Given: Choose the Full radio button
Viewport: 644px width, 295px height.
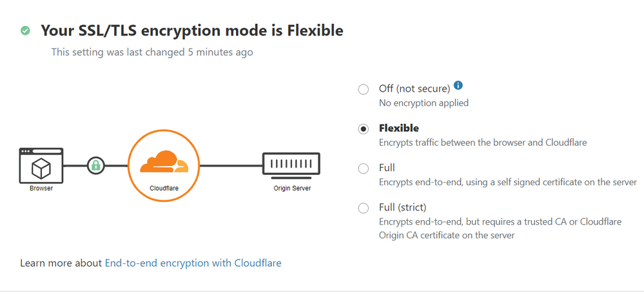Looking at the screenshot, I should coord(364,168).
